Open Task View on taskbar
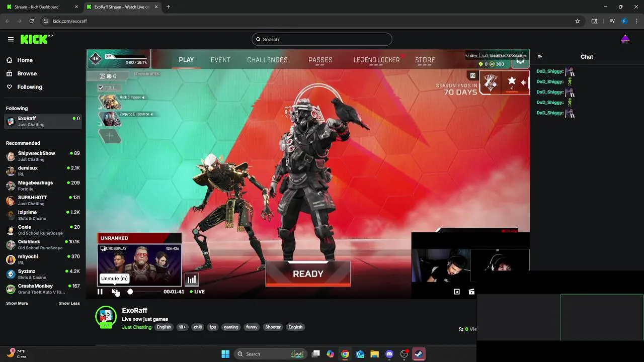 (x=316, y=354)
